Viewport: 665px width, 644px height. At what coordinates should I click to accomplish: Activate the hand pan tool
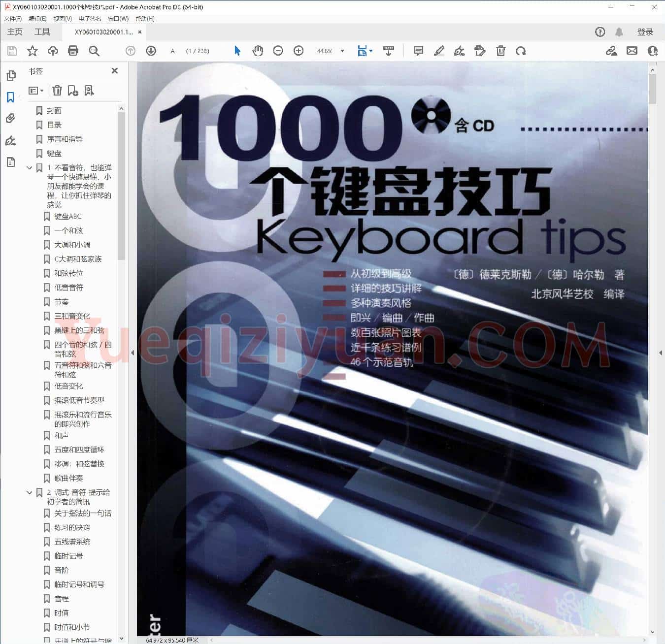pyautogui.click(x=258, y=51)
